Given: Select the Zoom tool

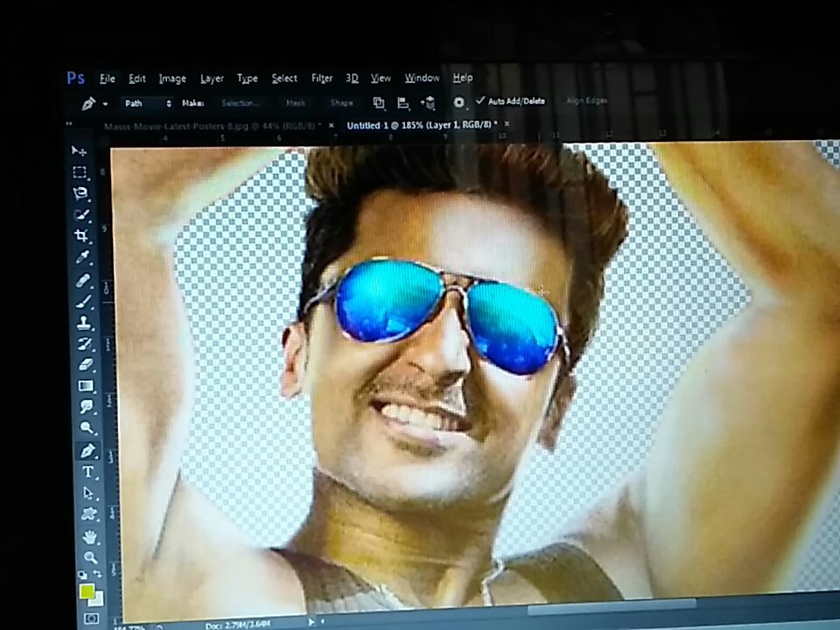Looking at the screenshot, I should tap(90, 557).
